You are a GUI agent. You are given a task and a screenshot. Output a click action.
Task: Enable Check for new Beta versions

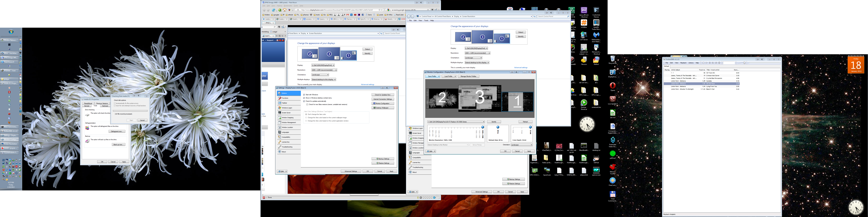pyautogui.click(x=307, y=104)
